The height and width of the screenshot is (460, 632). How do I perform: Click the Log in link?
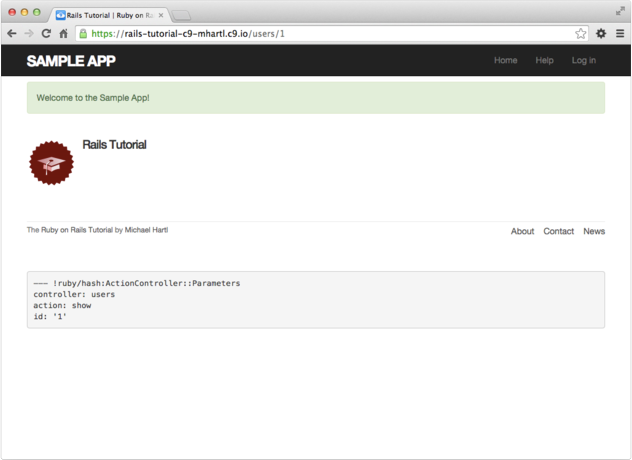click(x=583, y=61)
